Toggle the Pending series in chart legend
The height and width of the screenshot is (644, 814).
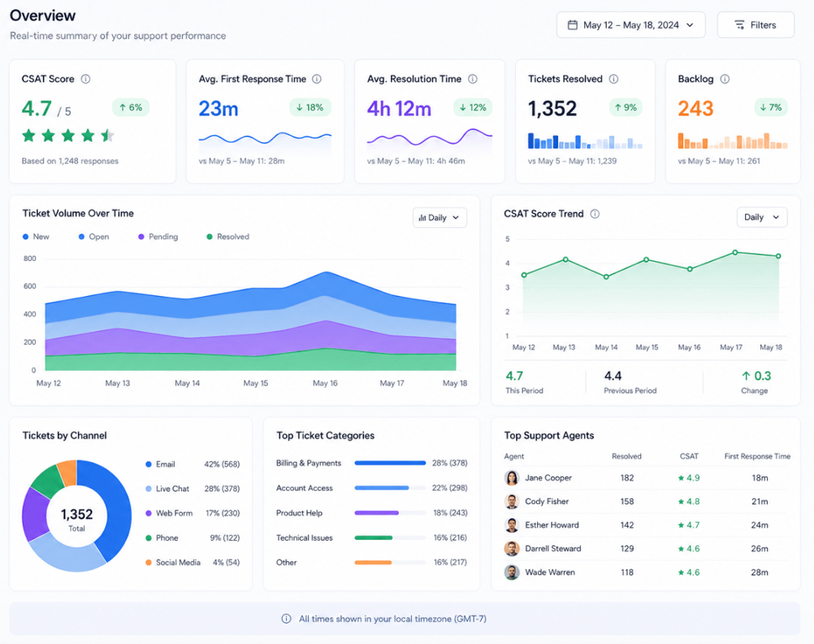pyautogui.click(x=158, y=236)
